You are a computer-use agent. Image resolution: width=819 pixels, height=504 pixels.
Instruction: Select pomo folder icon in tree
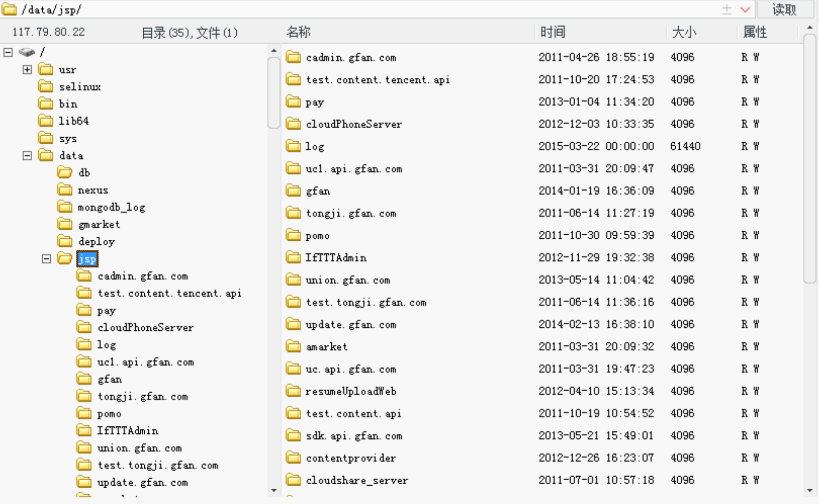click(84, 413)
